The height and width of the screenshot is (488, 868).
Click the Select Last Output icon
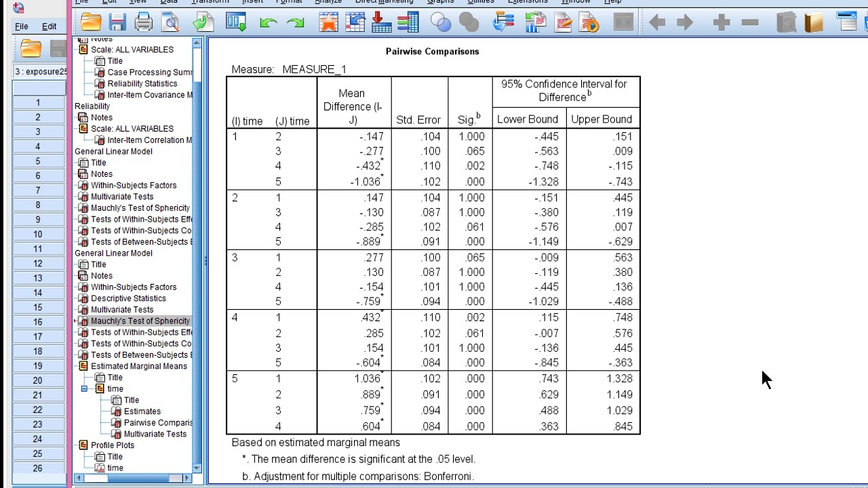pyautogui.click(x=503, y=22)
